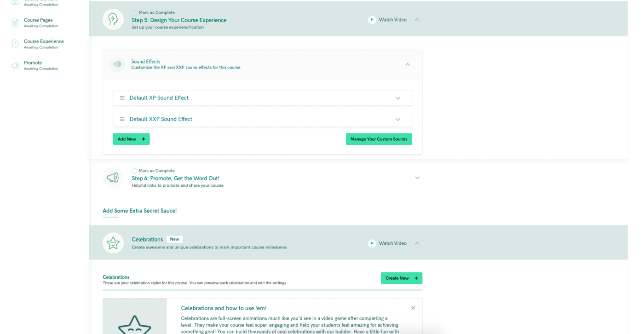The image size is (644, 334).
Task: Click the Step 5 head-with-lightning icon
Action: [113, 19]
